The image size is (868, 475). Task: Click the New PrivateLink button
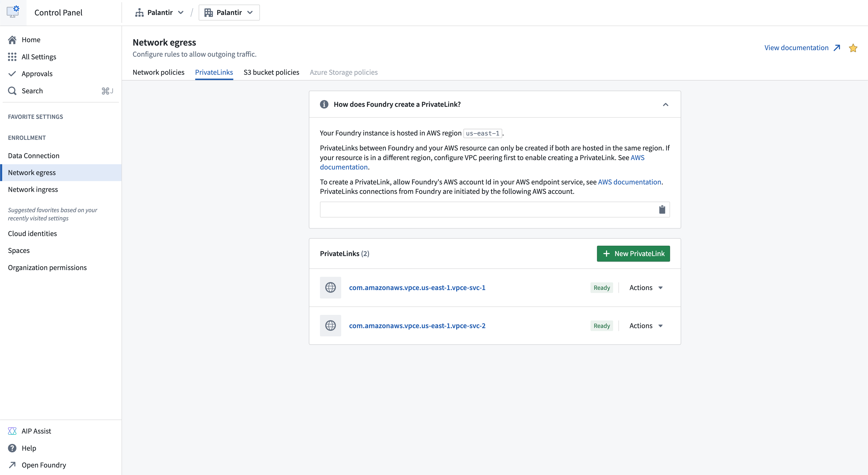coord(633,253)
